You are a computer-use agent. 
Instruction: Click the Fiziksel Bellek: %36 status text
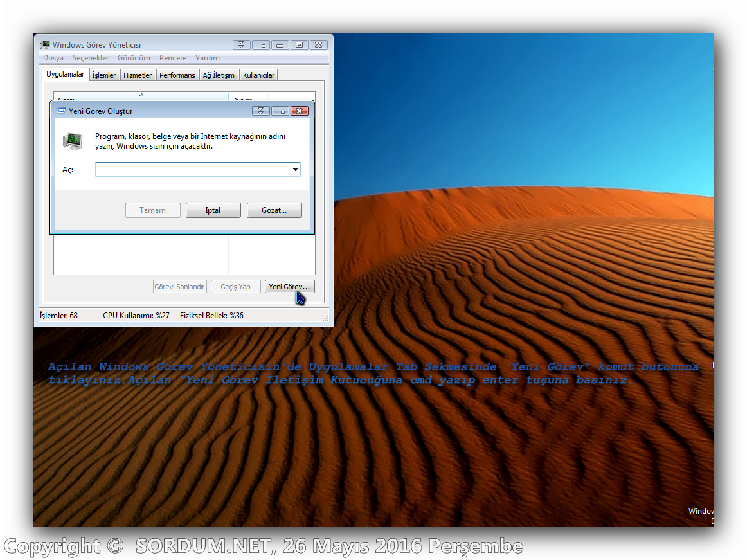212,316
